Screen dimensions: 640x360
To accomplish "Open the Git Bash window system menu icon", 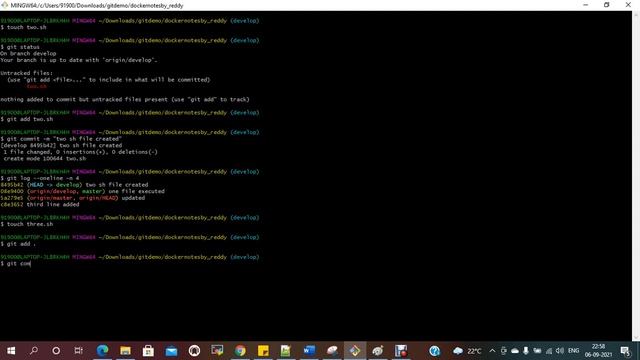I will point(4,5).
